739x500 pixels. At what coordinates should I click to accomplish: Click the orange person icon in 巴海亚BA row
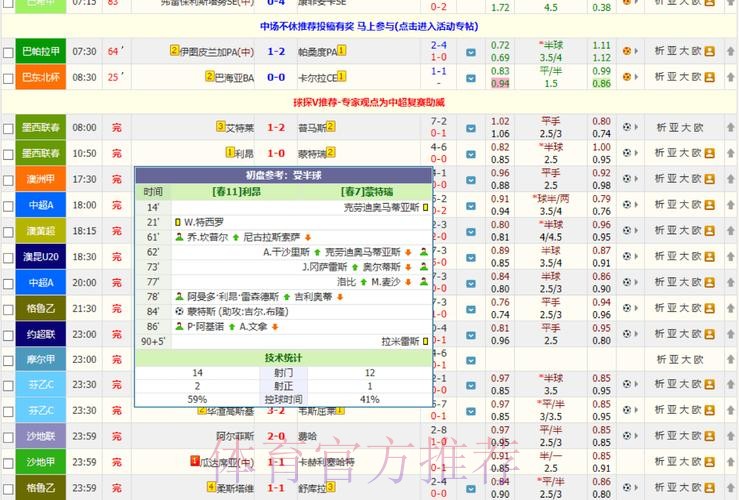(709, 76)
